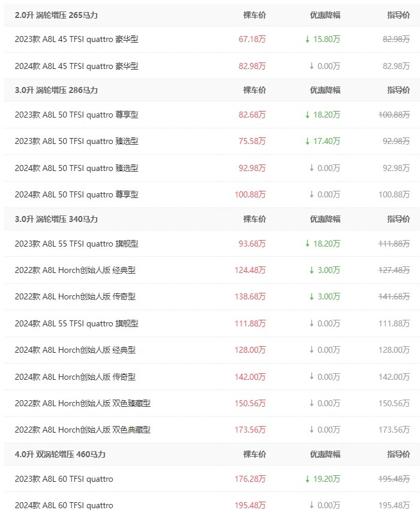Click the 3.0升 涡轮增压 286马力 header
The image size is (420, 516).
(x=56, y=90)
